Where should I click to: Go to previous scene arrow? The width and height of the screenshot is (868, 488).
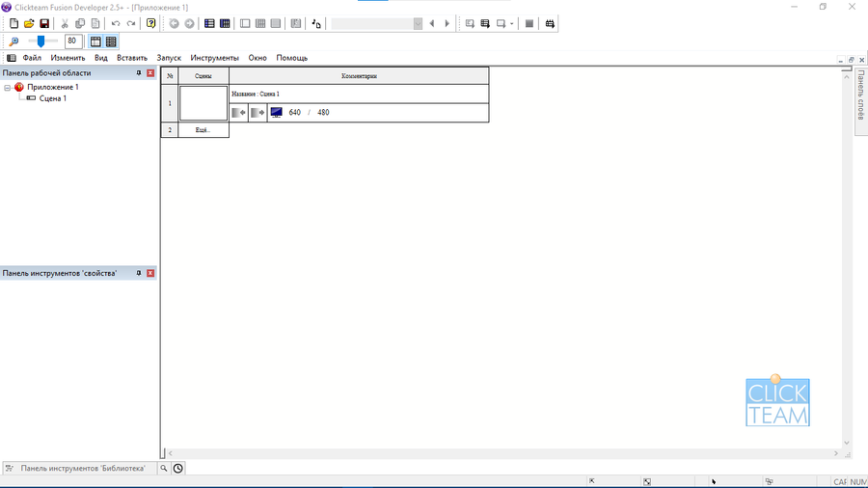tap(432, 23)
